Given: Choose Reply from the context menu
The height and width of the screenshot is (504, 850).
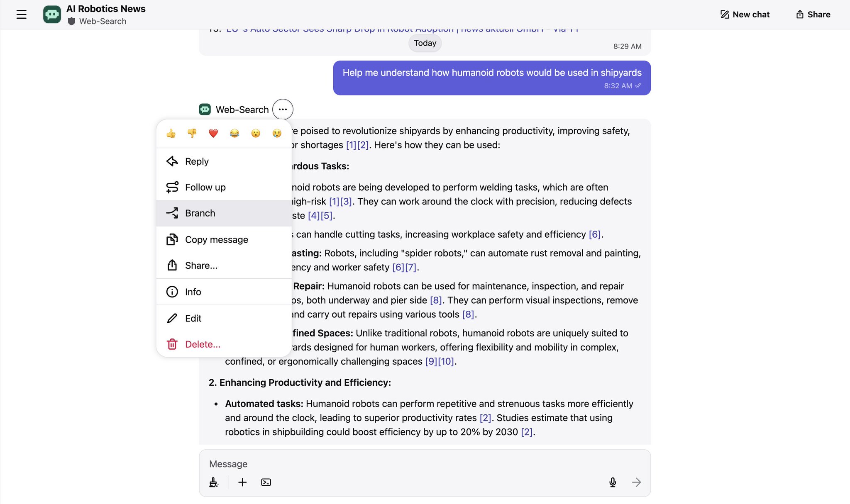Looking at the screenshot, I should [224, 161].
